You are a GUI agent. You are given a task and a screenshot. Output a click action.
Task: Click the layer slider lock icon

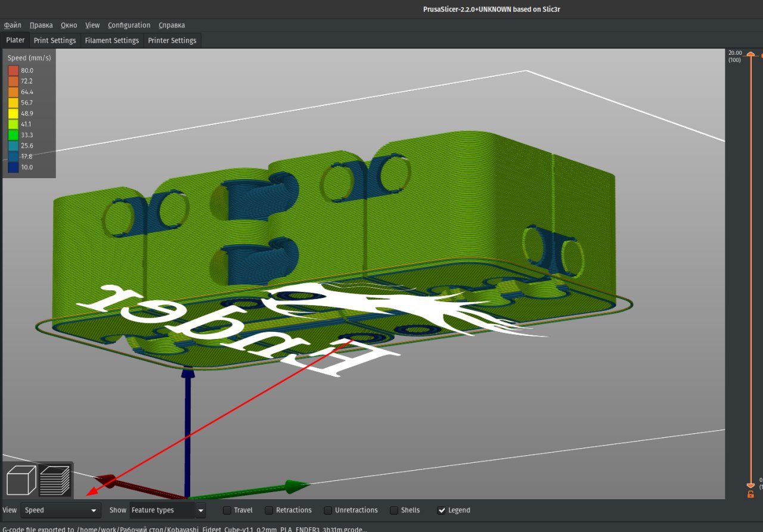click(750, 494)
